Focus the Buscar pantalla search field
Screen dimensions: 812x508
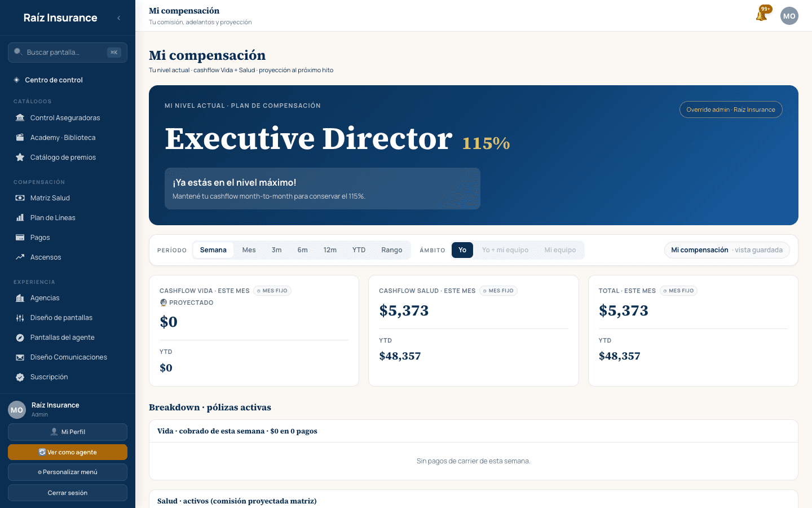(68, 52)
